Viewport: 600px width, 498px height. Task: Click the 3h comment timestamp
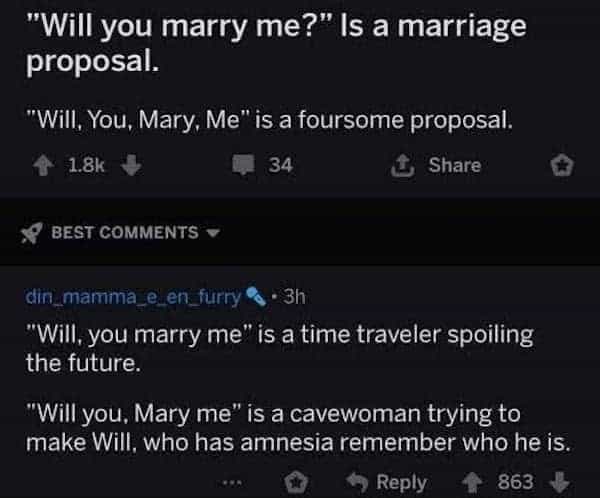(295, 297)
